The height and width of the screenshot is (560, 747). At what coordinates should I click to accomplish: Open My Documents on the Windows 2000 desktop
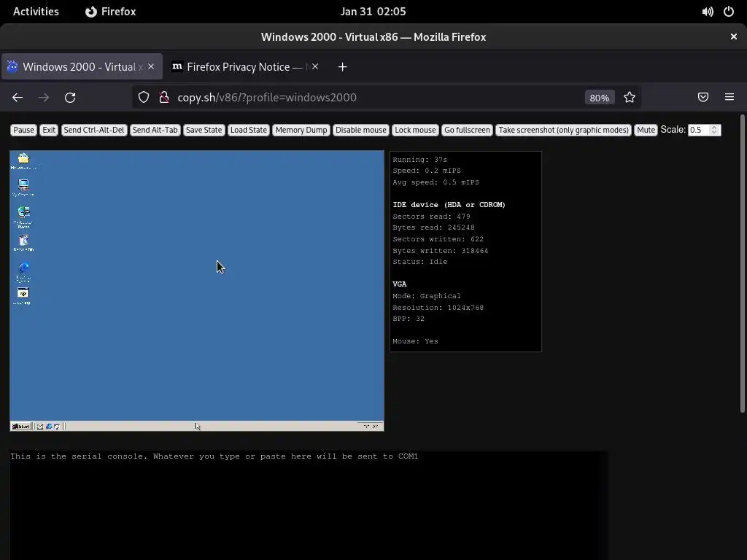coord(23,160)
